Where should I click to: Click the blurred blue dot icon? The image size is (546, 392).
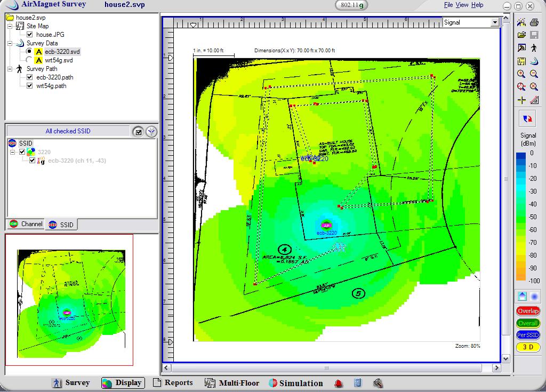coord(534,297)
